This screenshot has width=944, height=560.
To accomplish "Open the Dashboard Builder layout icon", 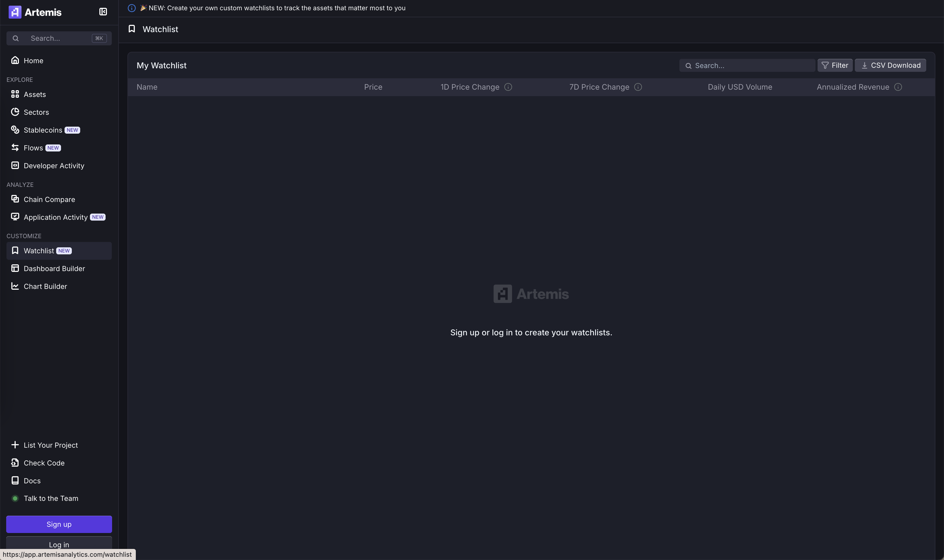I will click(15, 268).
